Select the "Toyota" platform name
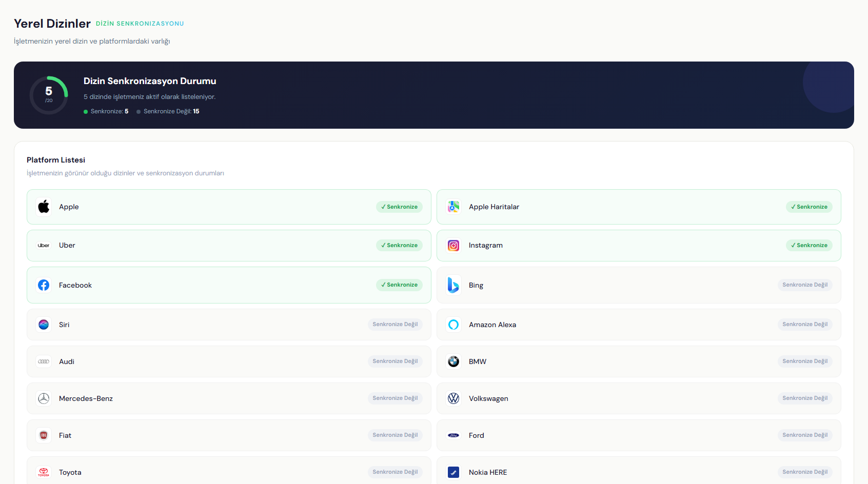Viewport: 868px width, 484px height. (x=70, y=472)
